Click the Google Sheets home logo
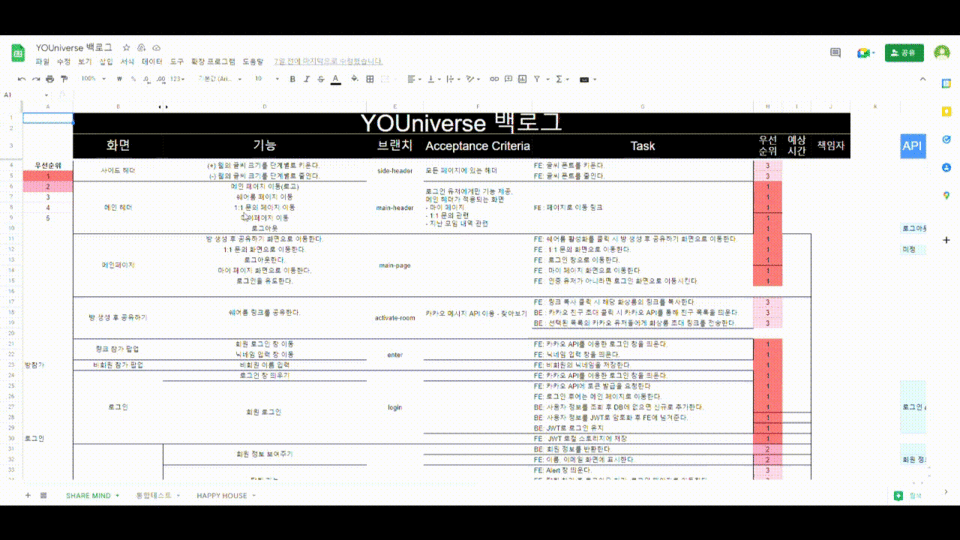 pos(18,53)
